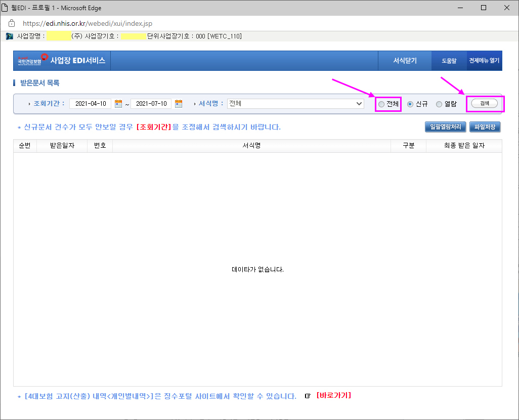
Task: Click the 일괄열람처리 button
Action: 445,127
